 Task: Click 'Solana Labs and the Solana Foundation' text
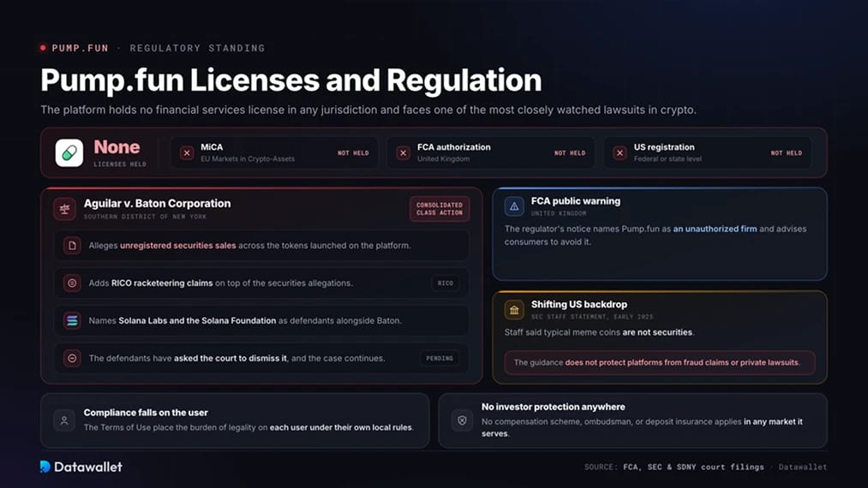(x=197, y=320)
